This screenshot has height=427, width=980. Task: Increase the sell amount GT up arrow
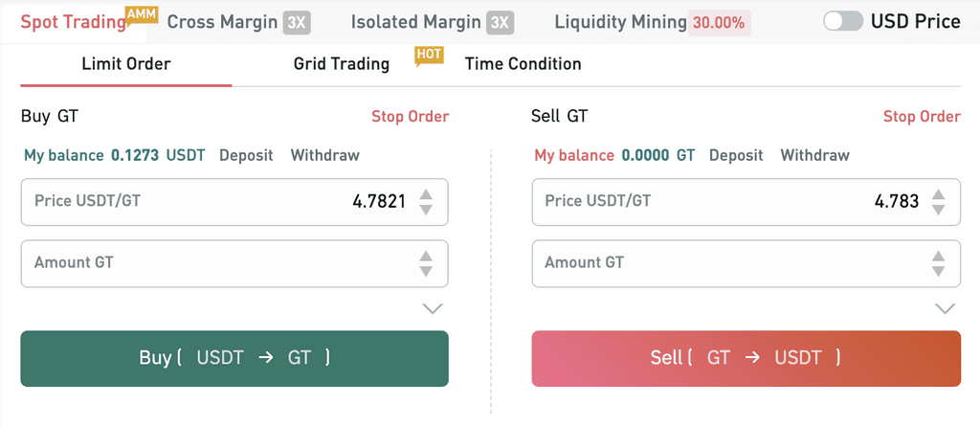(939, 256)
